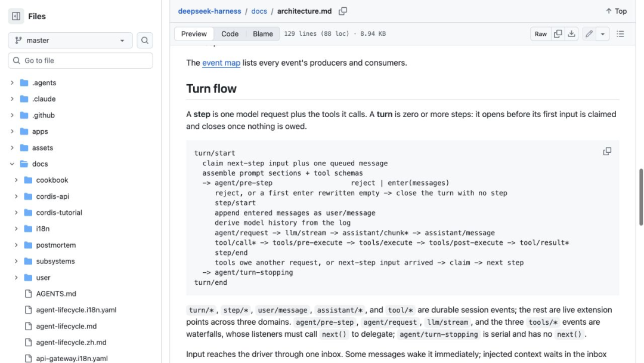Expand the cordis-api folder
The width and height of the screenshot is (644, 363).
pos(16,196)
